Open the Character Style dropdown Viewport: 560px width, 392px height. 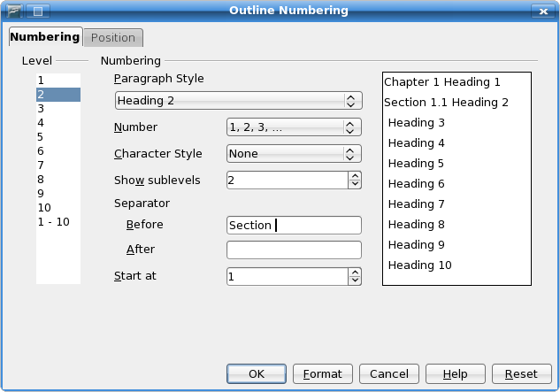click(351, 154)
